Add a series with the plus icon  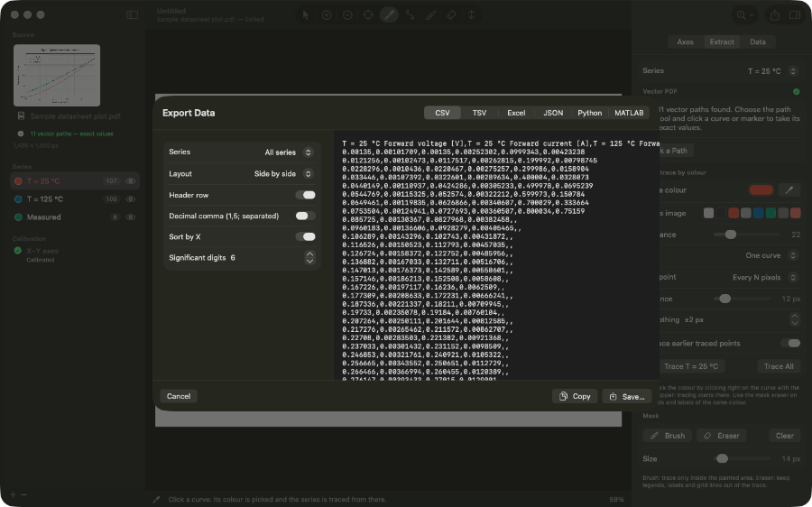(14, 494)
